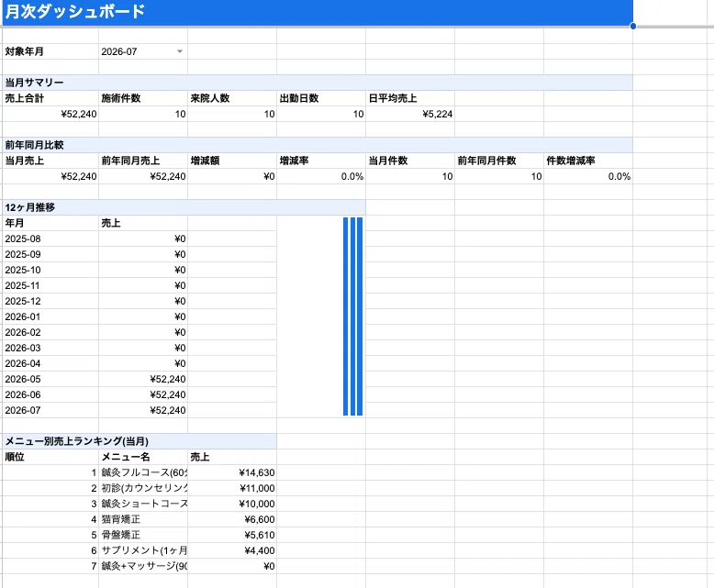714x588 pixels.
Task: Click the 売上合計 header cell
Action: point(50,98)
